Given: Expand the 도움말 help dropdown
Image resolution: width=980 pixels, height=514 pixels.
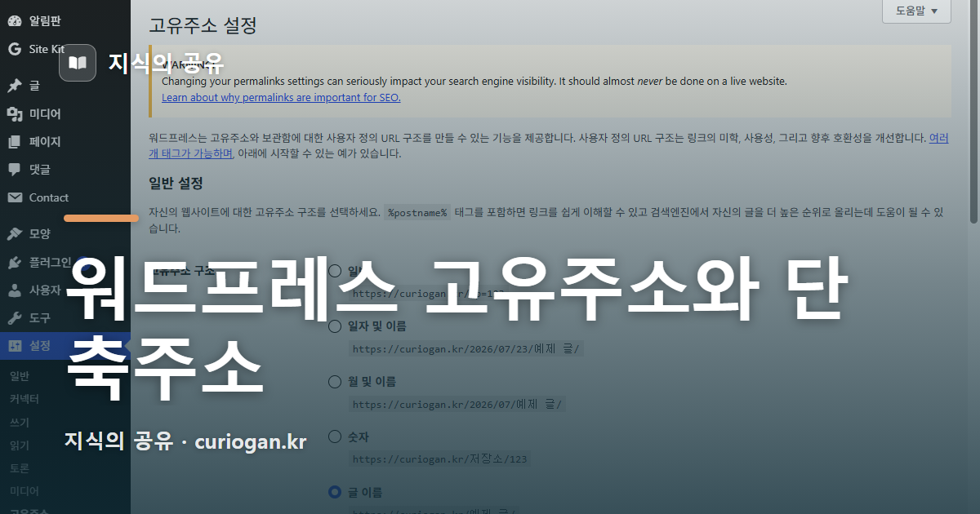Looking at the screenshot, I should (916, 11).
